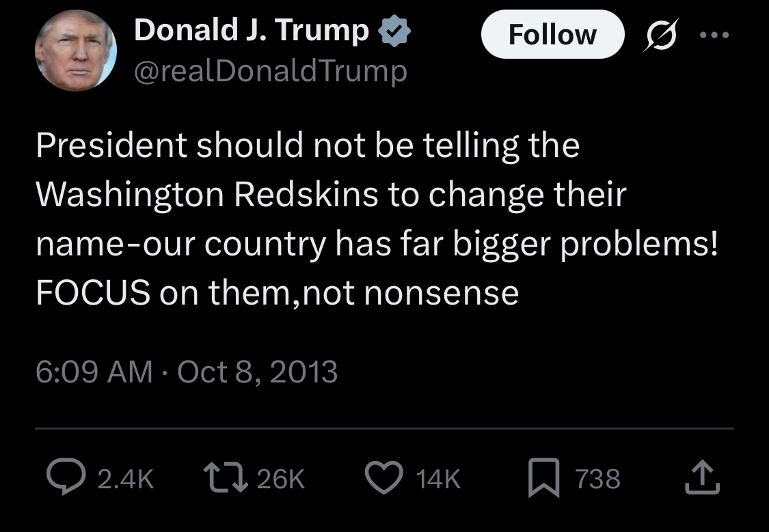Click the word FOCUS in the tweet

[x=93, y=293]
